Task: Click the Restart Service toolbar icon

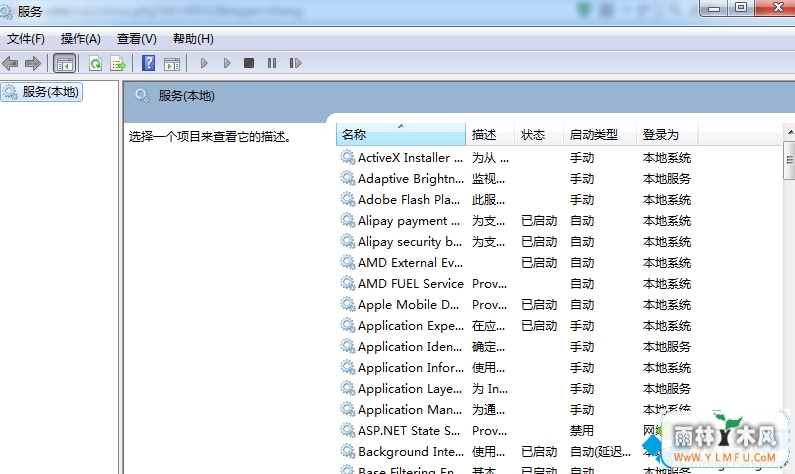Action: coord(295,63)
